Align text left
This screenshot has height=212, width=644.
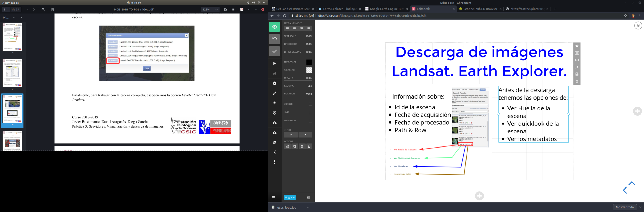tap(287, 28)
